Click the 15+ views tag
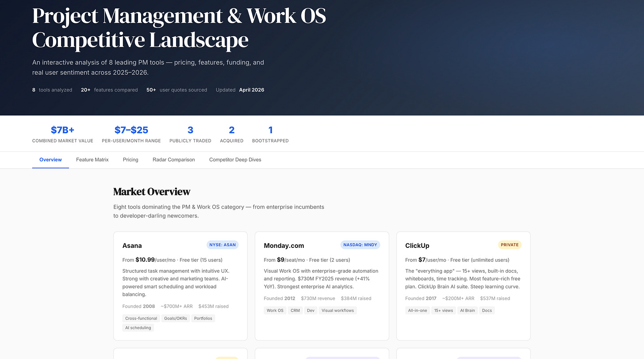Screen dimensions: 644x359 point(444,310)
